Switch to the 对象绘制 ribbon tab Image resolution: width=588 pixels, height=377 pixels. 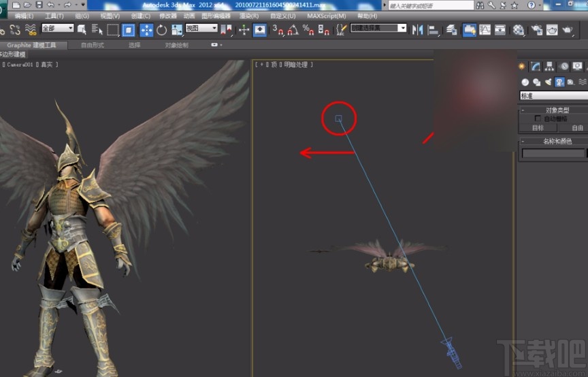pos(176,45)
